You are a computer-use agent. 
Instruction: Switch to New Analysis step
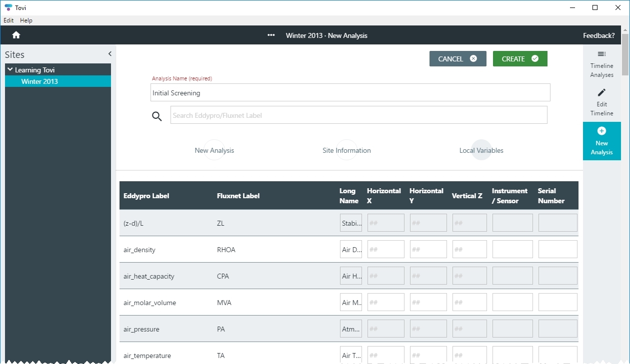pyautogui.click(x=214, y=150)
